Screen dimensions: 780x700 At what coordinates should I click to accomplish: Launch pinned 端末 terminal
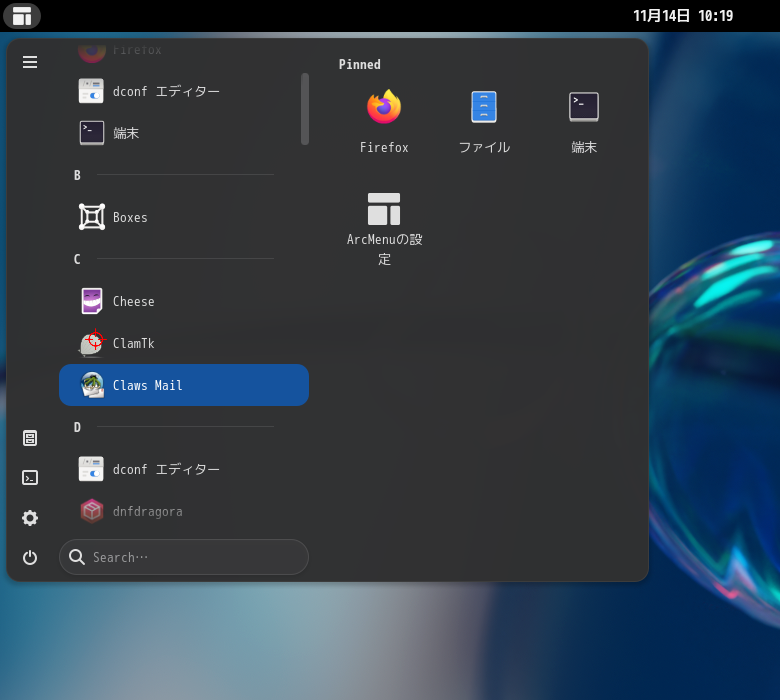coord(584,122)
